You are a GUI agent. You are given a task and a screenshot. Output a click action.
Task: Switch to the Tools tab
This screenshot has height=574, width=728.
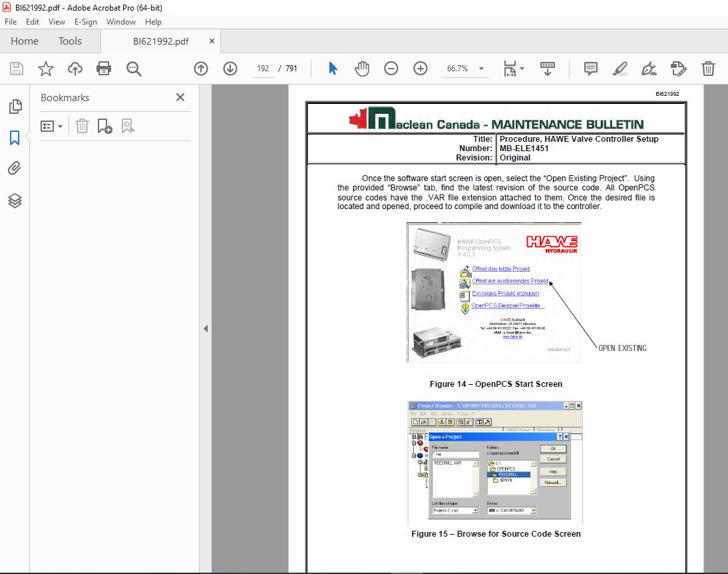[x=70, y=41]
